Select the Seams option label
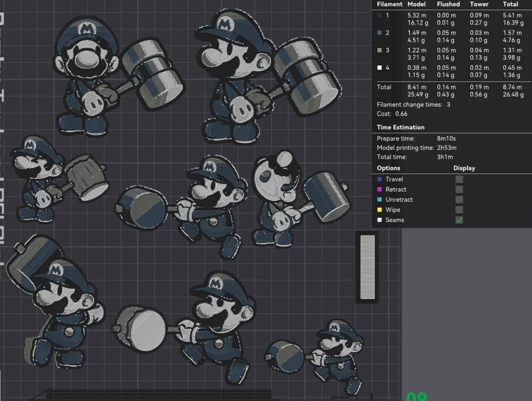532x401 pixels. click(x=395, y=220)
